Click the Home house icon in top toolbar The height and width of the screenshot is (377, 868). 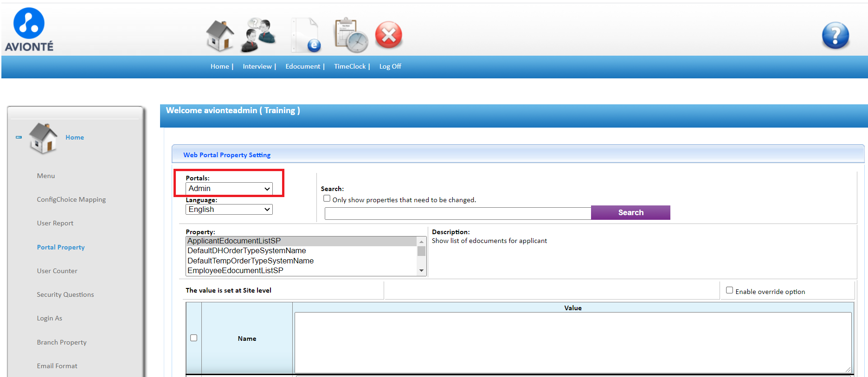pyautogui.click(x=220, y=35)
